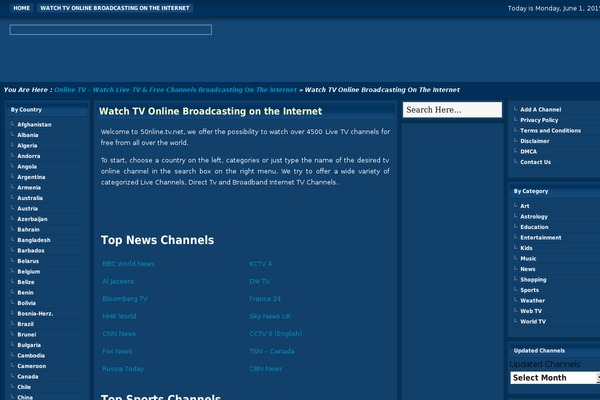Open the Entertainment category

click(x=541, y=238)
